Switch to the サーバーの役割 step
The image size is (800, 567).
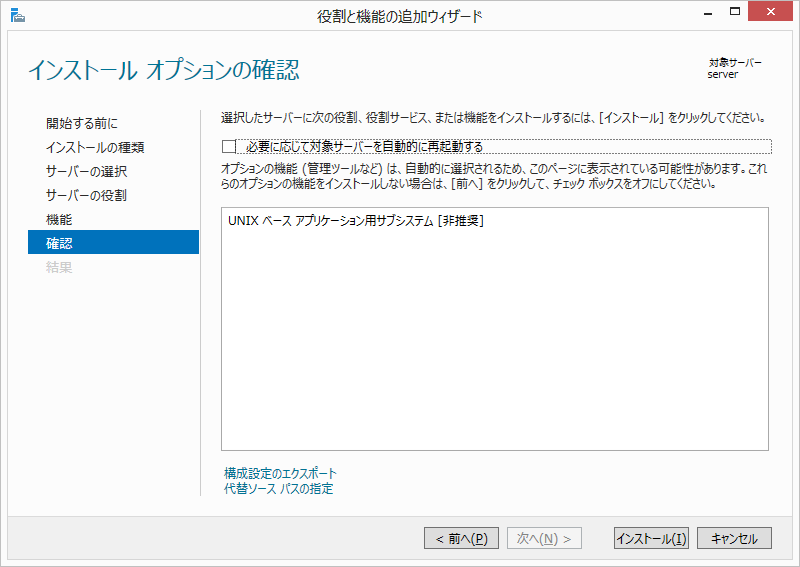(86, 196)
